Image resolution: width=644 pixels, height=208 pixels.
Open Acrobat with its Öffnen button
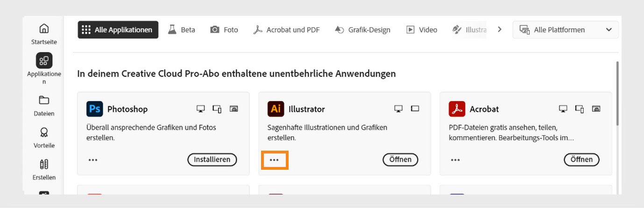coord(581,159)
